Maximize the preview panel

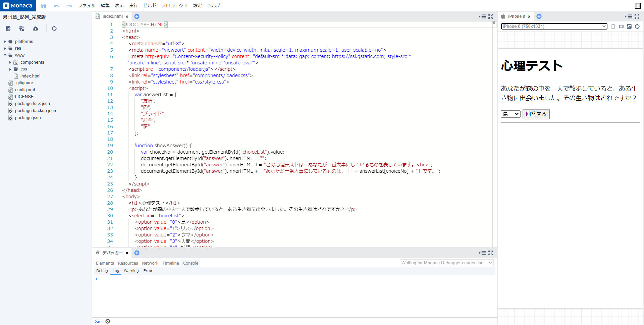click(x=637, y=16)
